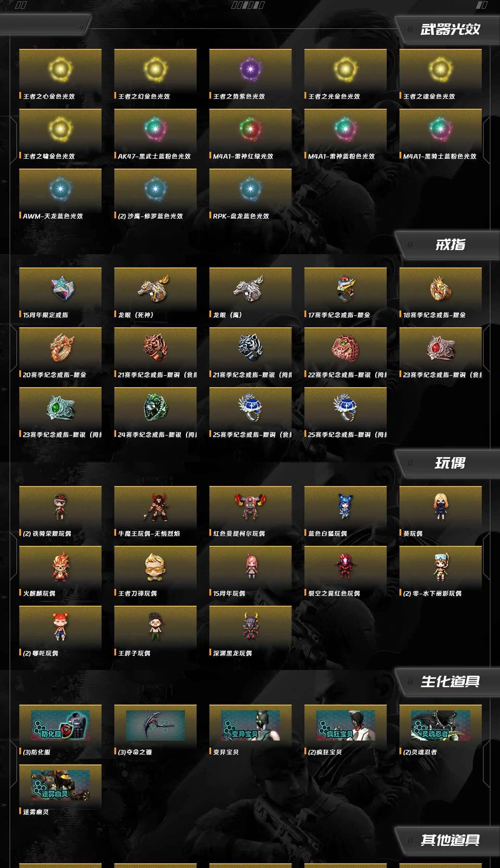Click the 王者之心金色光效 label

[49, 97]
